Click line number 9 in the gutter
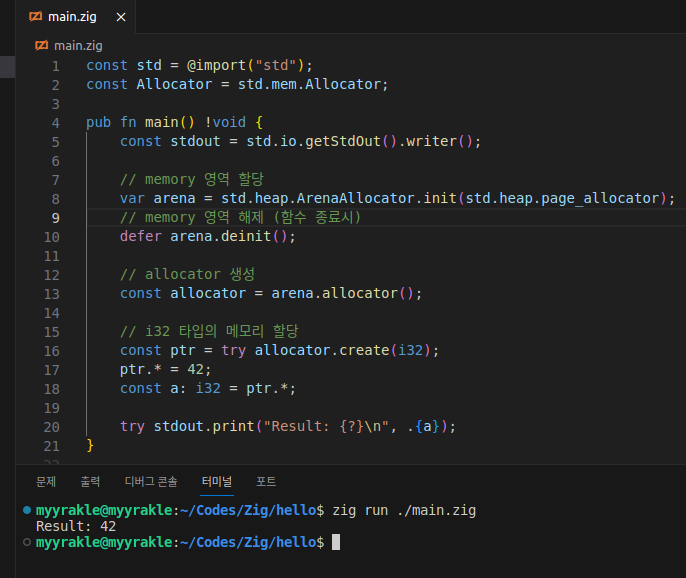The image size is (686, 578). [x=54, y=218]
